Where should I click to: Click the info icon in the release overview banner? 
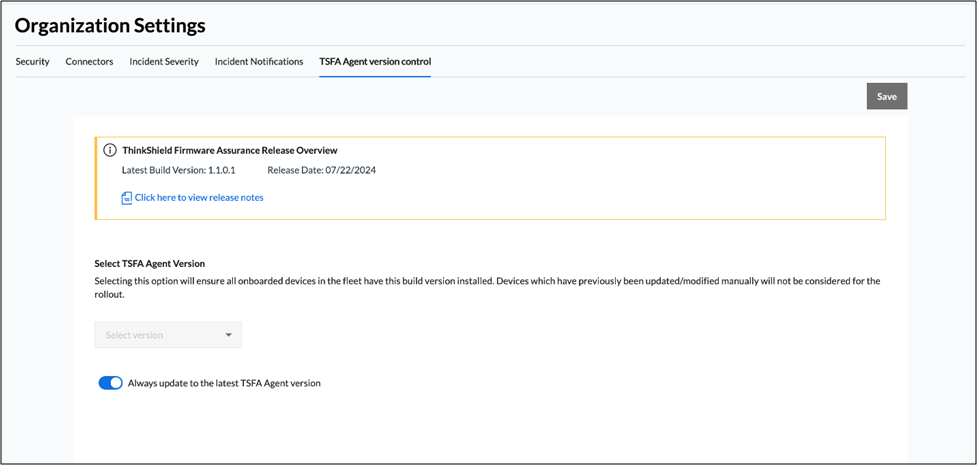click(110, 150)
